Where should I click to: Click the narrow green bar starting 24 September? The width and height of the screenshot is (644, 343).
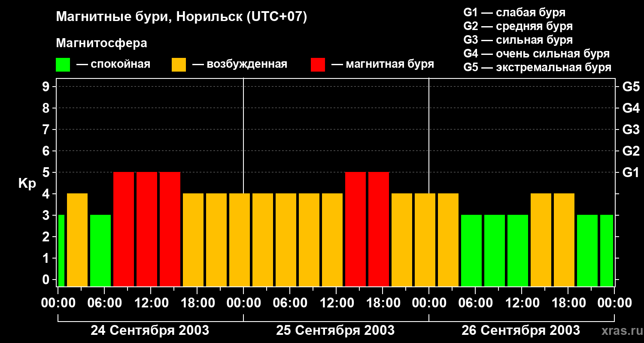61,250
